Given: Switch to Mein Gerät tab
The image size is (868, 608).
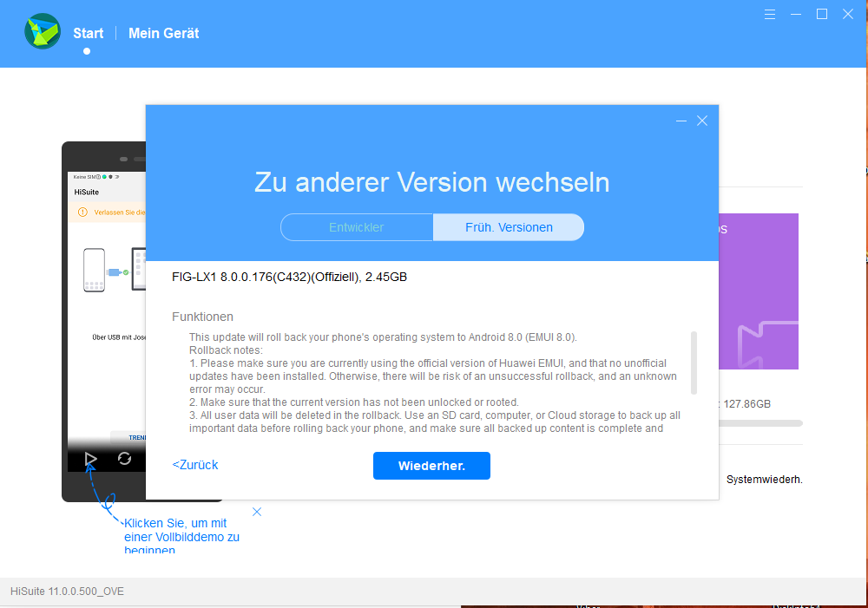Looking at the screenshot, I should point(163,33).
